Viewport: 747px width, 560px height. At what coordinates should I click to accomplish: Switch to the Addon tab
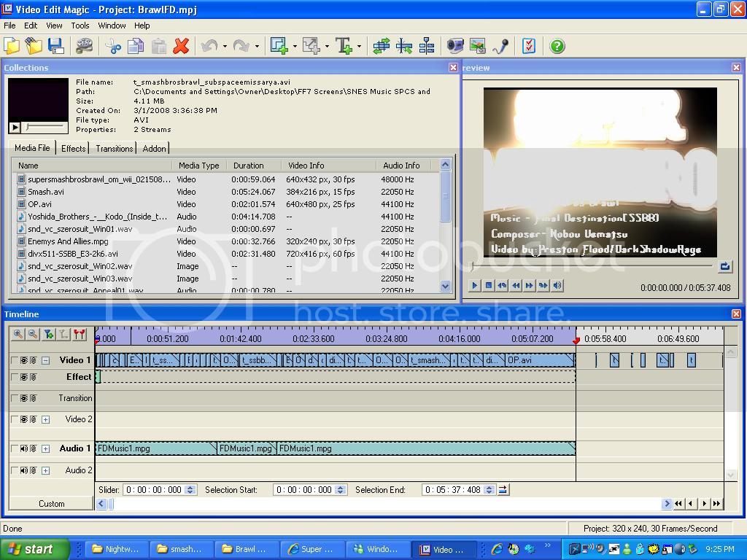155,149
